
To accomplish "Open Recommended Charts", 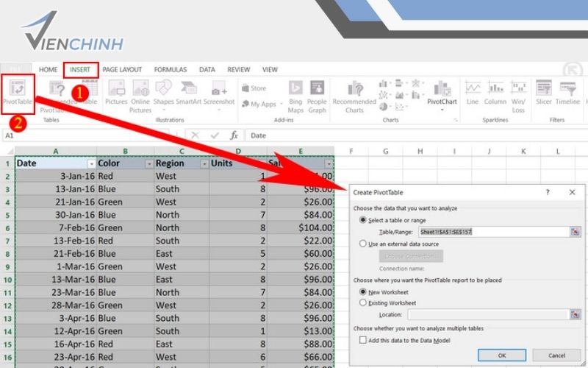I will 354,96.
